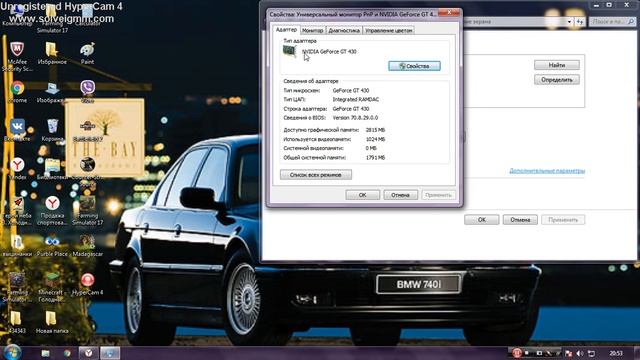Image resolution: width=640 pixels, height=360 pixels.
Task: Switch to the display settings taskbar item
Action: click(x=110, y=353)
